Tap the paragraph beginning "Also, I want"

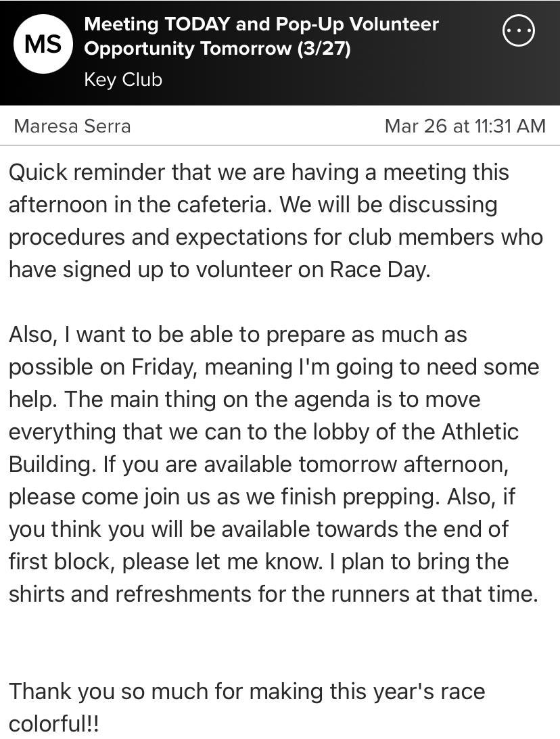coord(271,464)
